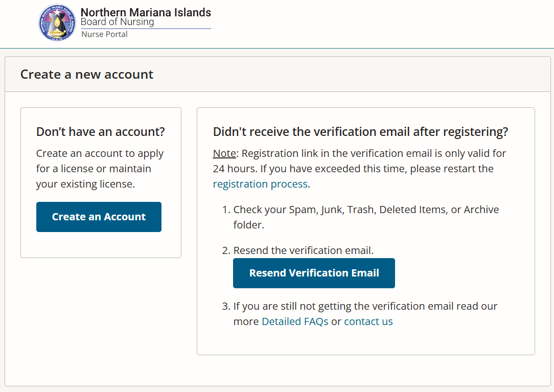
Task: Select the account creation description paragraph
Action: [x=100, y=169]
